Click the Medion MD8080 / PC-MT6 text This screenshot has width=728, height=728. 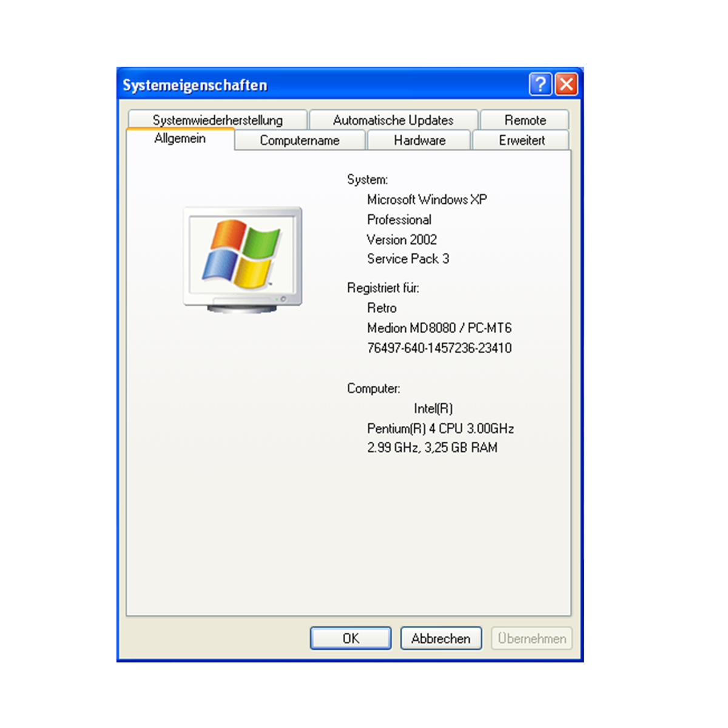[x=439, y=328]
